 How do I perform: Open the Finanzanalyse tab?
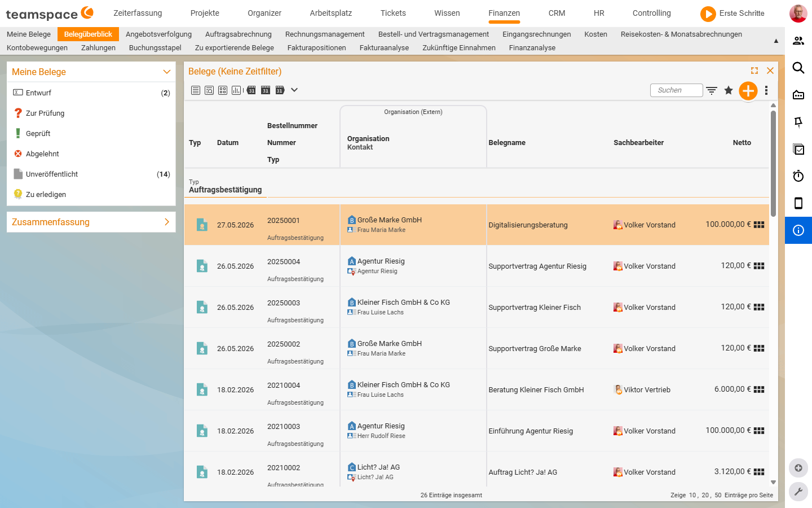tap(532, 48)
